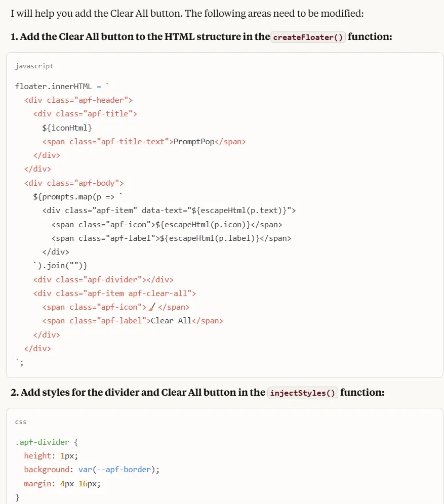Screen dimensions: 444x504
Task: Click the apf-header div opening tag
Action: coord(78,100)
